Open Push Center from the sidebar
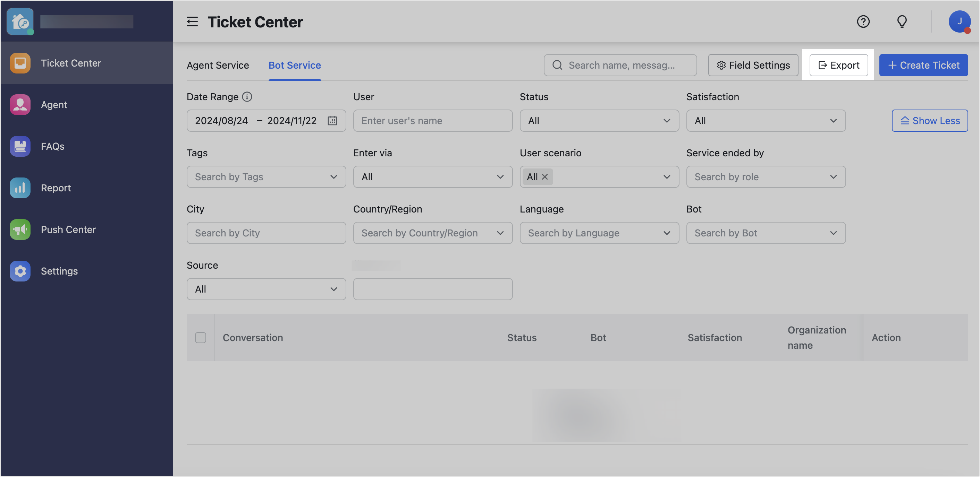Image resolution: width=980 pixels, height=477 pixels. click(20, 229)
